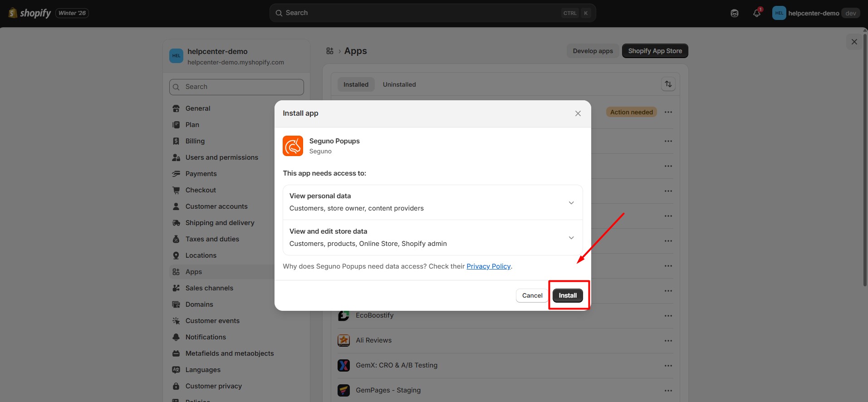Click the Seguno Popups app icon
Screen dimensions: 868x402
(293, 146)
